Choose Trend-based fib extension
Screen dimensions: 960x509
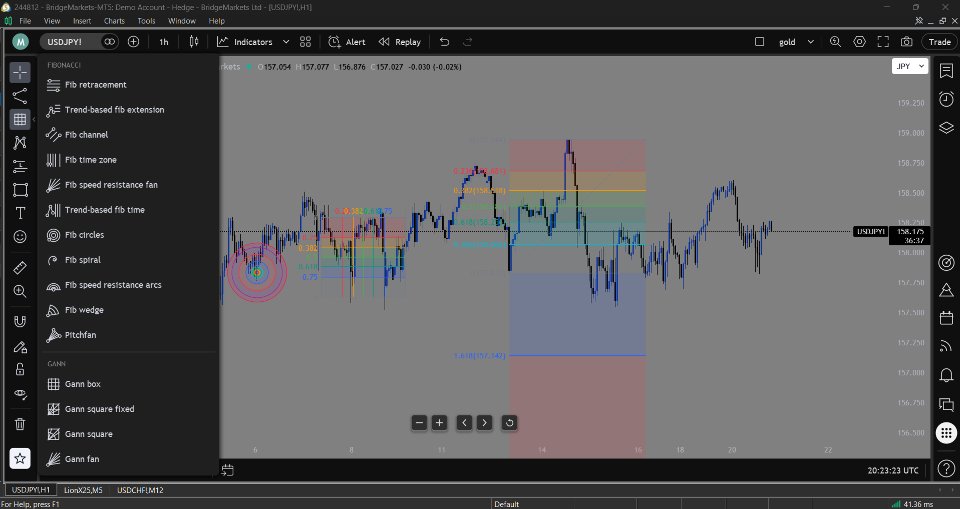129,110
